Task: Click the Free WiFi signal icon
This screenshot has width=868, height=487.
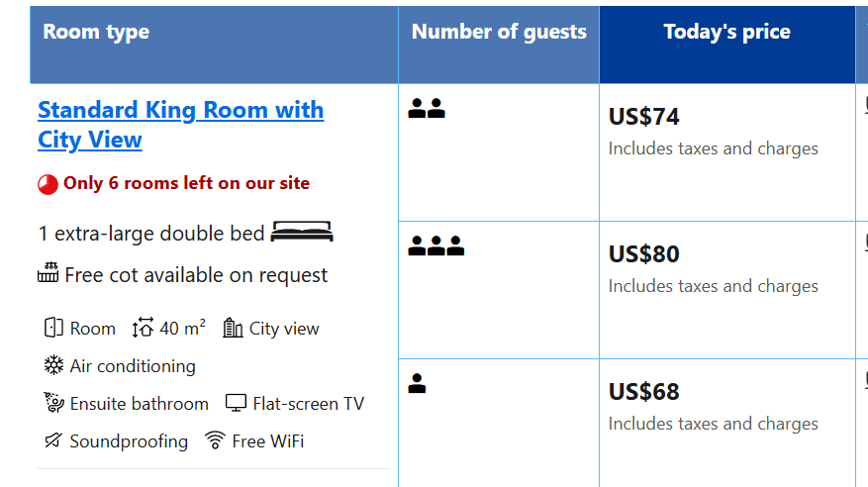Action: pyautogui.click(x=215, y=440)
